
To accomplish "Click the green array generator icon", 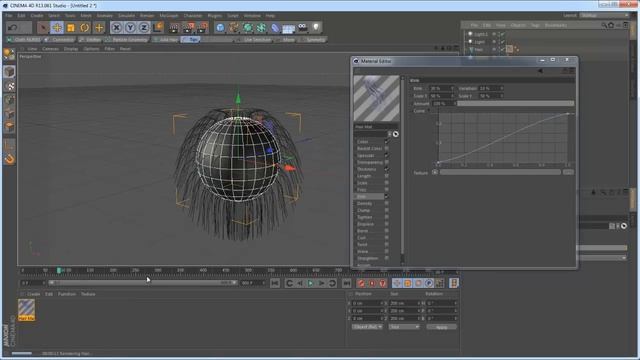I will click(248, 28).
